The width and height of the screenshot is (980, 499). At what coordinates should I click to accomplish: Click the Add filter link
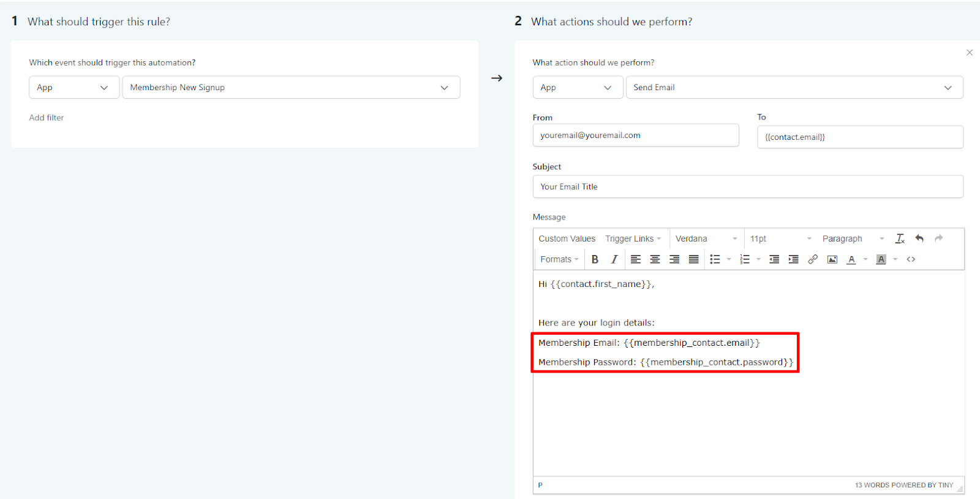(x=47, y=118)
